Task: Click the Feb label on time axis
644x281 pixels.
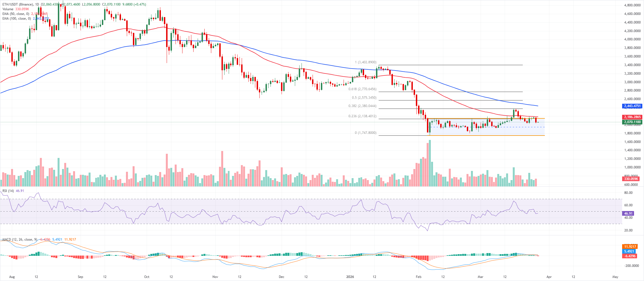Action: [418, 277]
